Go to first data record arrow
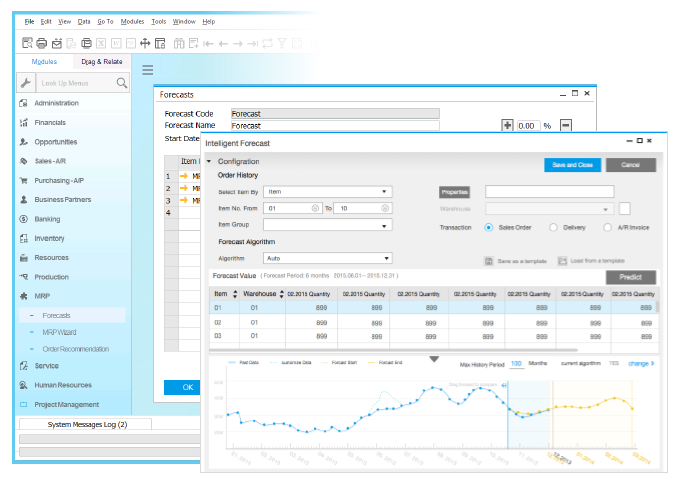 [208, 44]
